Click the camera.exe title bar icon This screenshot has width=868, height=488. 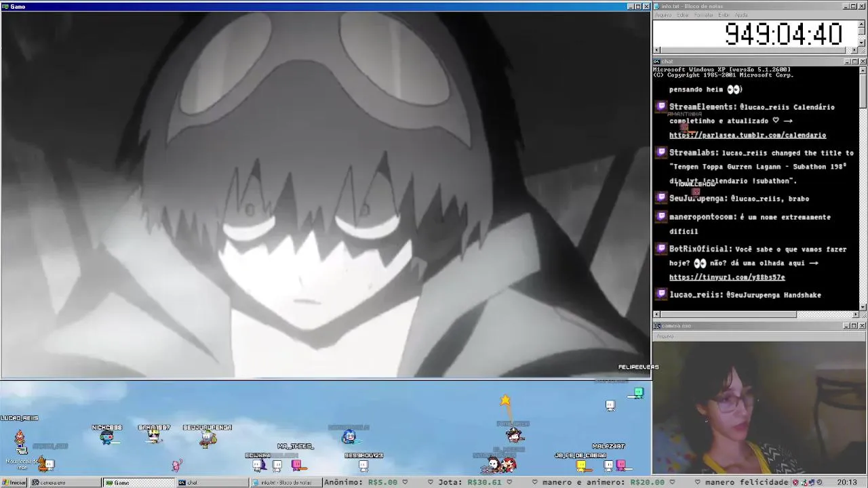click(657, 326)
